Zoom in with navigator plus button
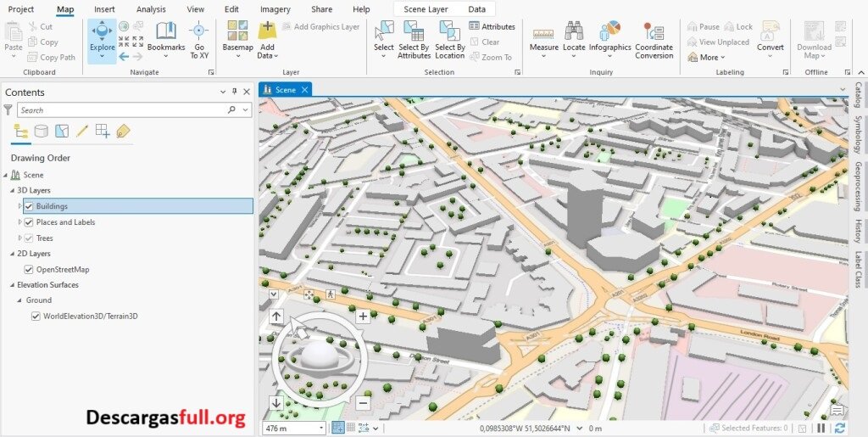 tap(363, 317)
